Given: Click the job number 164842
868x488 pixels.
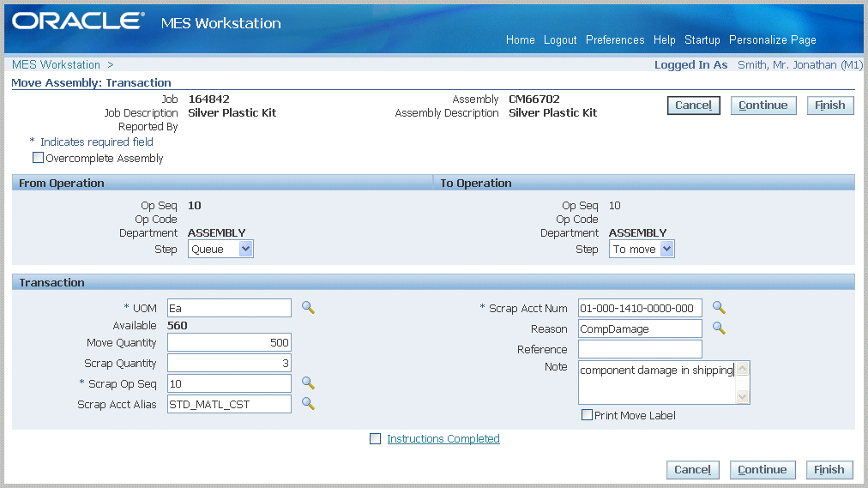Looking at the screenshot, I should click(x=208, y=99).
